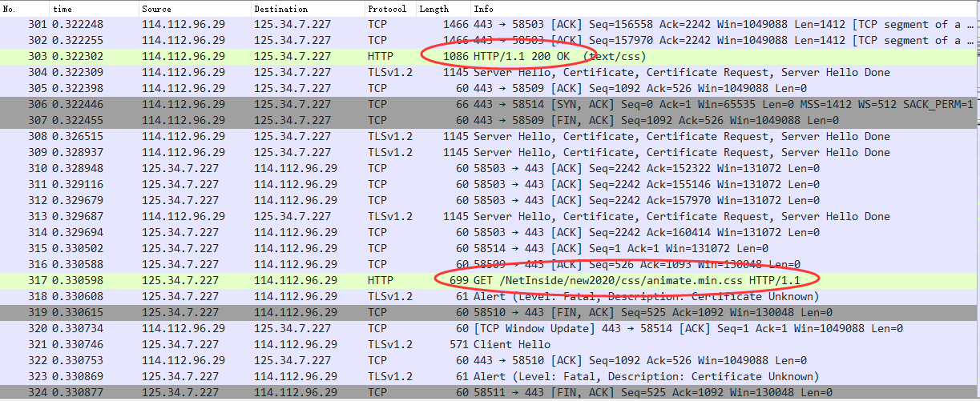Select packet 319 FIN, ACK from 58510
The height and width of the screenshot is (401, 980).
tap(490, 312)
